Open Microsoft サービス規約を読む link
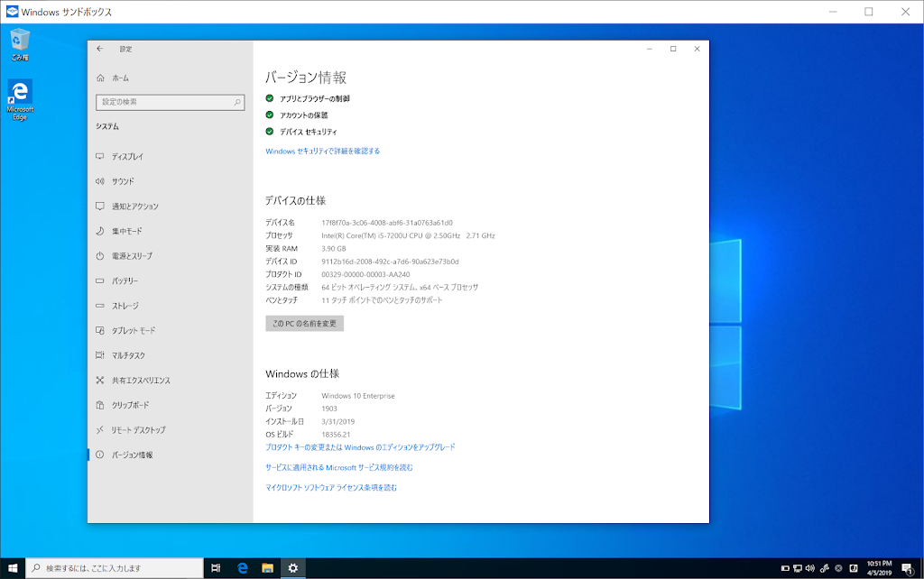The image size is (924, 579). coord(339,468)
